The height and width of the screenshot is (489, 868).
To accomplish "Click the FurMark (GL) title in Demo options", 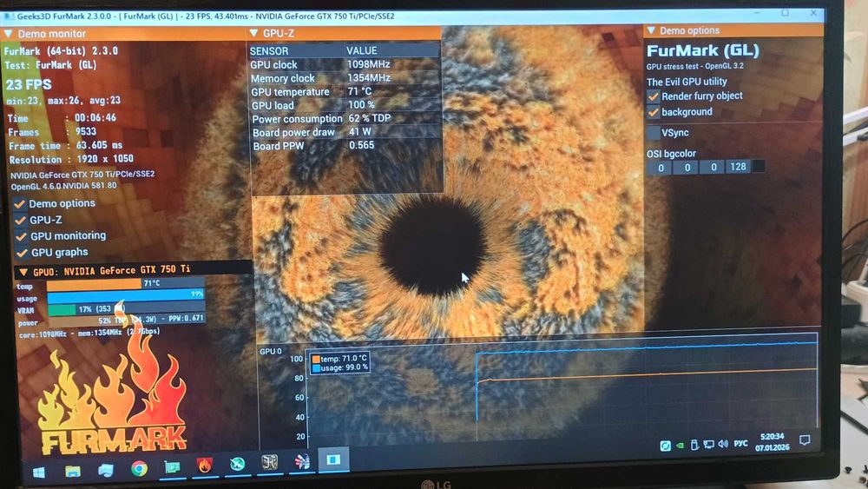I will tap(702, 51).
